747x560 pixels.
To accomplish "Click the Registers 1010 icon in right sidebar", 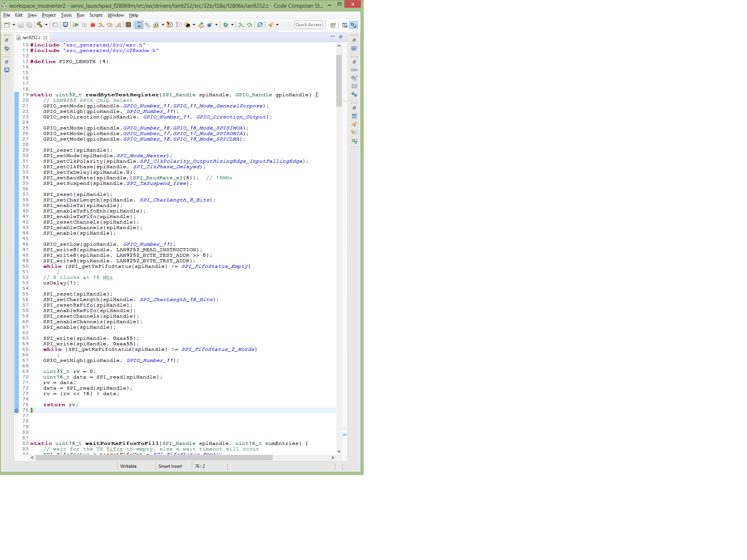I will click(x=354, y=86).
